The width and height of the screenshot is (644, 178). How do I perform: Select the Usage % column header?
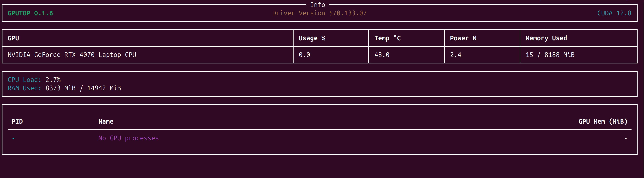tap(312, 38)
